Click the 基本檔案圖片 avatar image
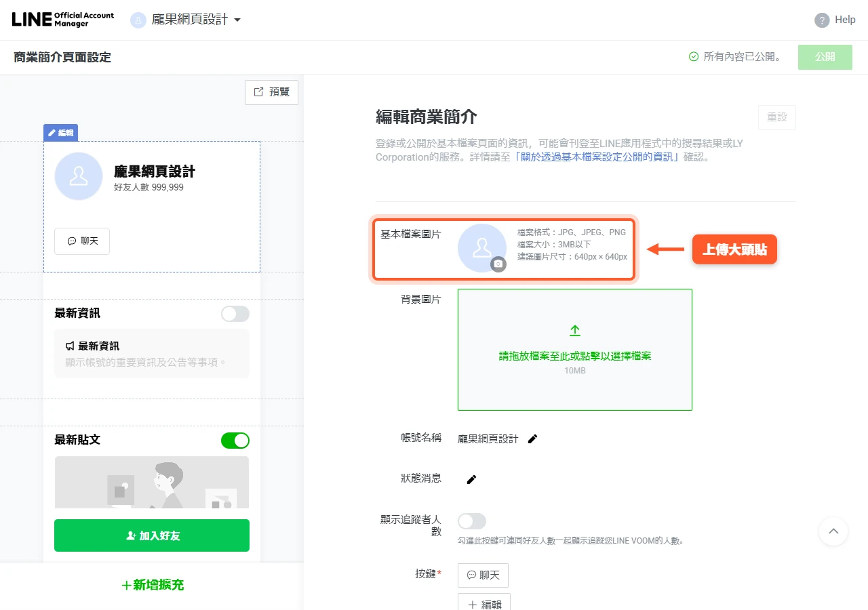This screenshot has height=610, width=868. click(482, 248)
